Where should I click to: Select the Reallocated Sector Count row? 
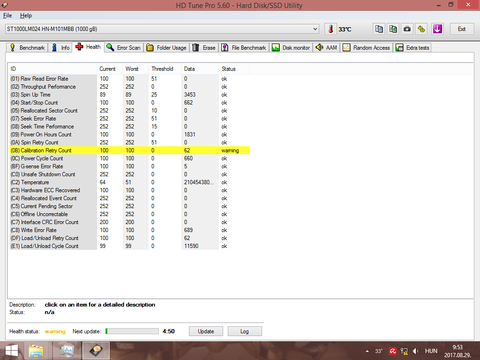point(129,111)
